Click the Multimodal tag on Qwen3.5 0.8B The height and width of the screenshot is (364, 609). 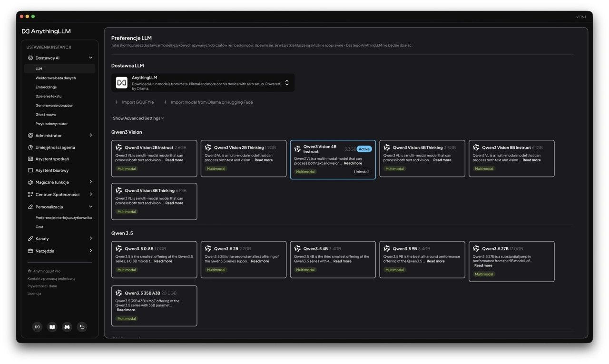(127, 270)
